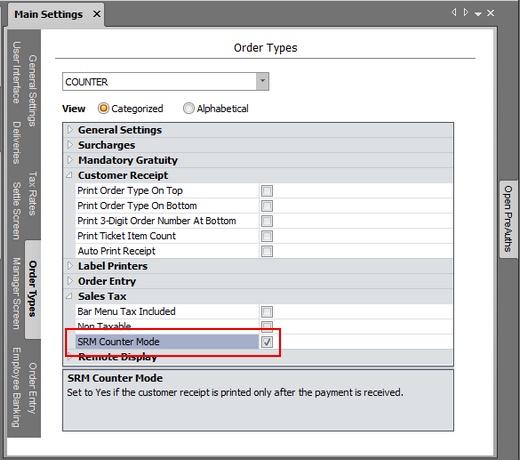The image size is (520, 460).
Task: Expand the Order Entry category
Action: (70, 281)
